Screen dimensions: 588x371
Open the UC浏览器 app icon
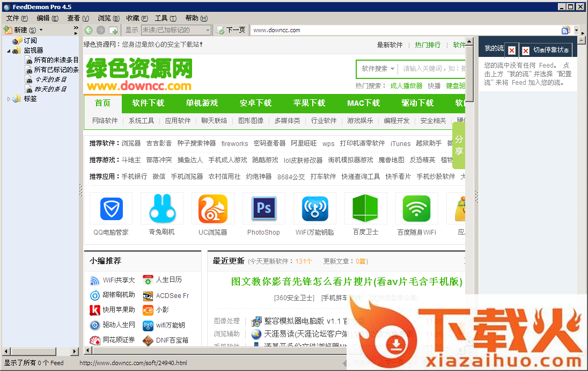click(x=212, y=209)
